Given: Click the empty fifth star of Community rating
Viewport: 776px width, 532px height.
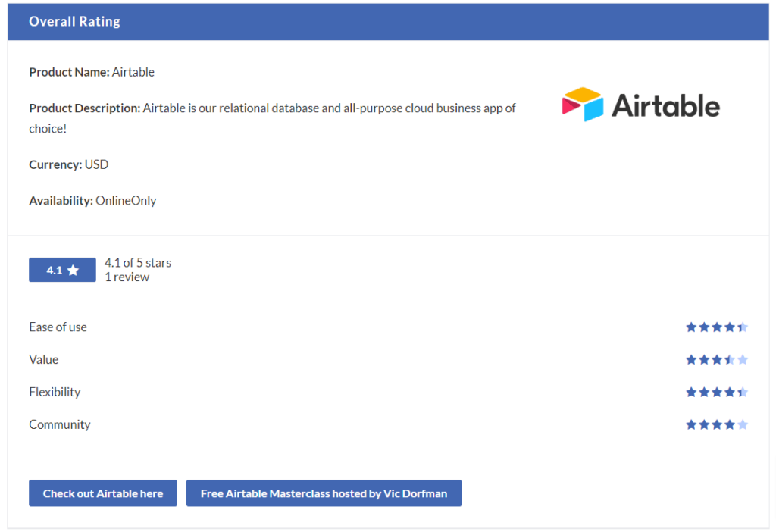Looking at the screenshot, I should tap(743, 425).
